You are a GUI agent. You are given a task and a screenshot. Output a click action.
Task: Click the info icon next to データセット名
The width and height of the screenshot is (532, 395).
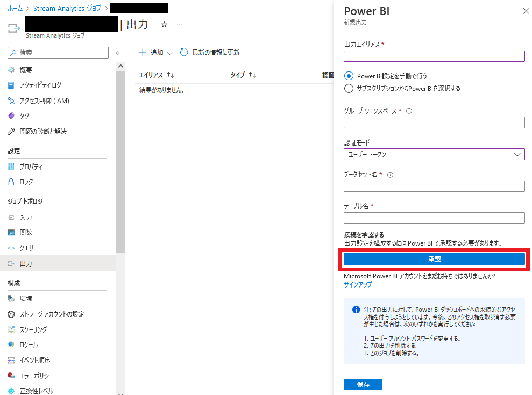390,175
